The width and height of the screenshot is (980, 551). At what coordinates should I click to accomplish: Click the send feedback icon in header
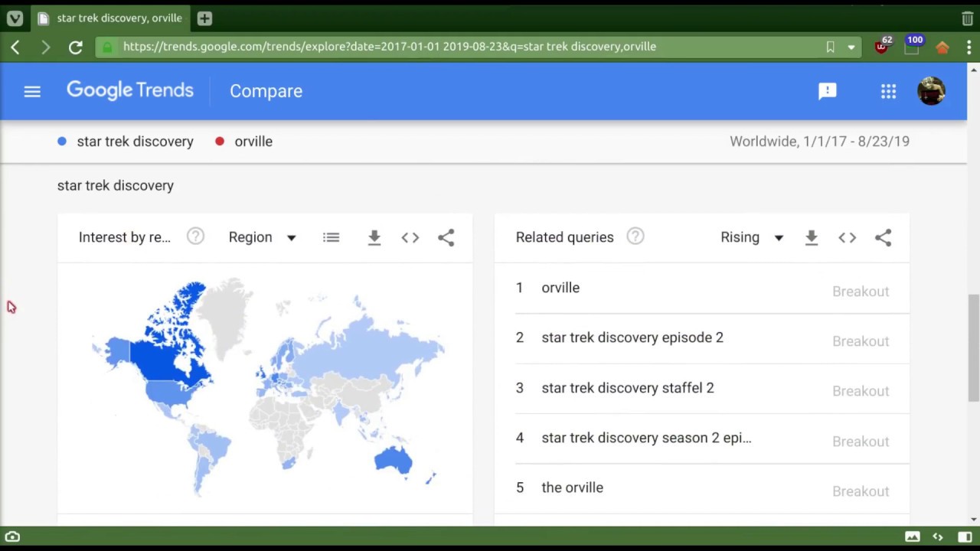[827, 91]
